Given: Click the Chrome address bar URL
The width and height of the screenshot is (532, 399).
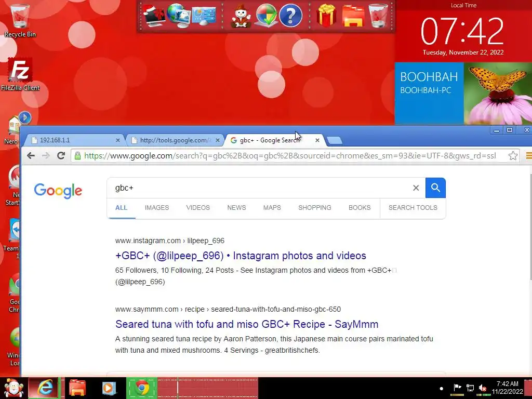Looking at the screenshot, I should tap(290, 156).
